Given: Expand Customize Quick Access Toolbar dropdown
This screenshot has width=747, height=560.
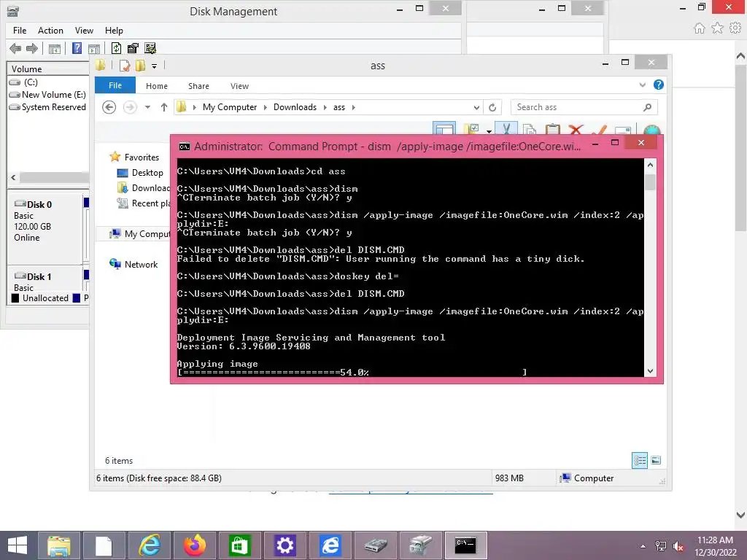Looking at the screenshot, I should (155, 66).
